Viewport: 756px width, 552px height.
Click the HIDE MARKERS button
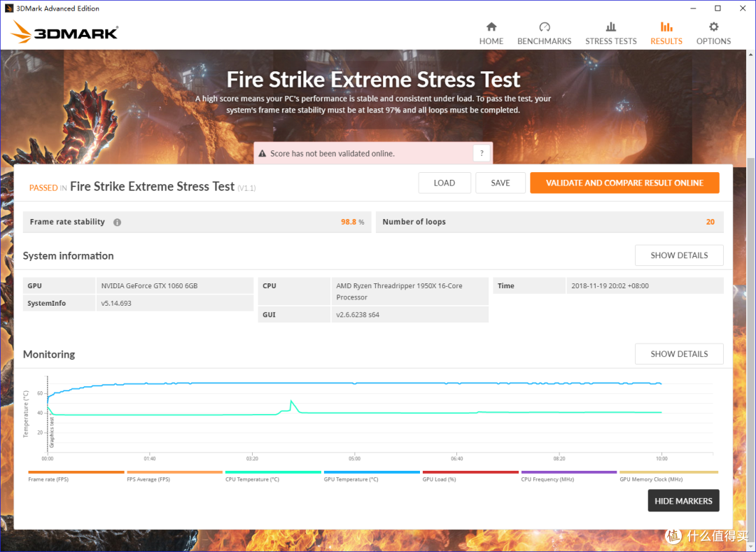[683, 501]
